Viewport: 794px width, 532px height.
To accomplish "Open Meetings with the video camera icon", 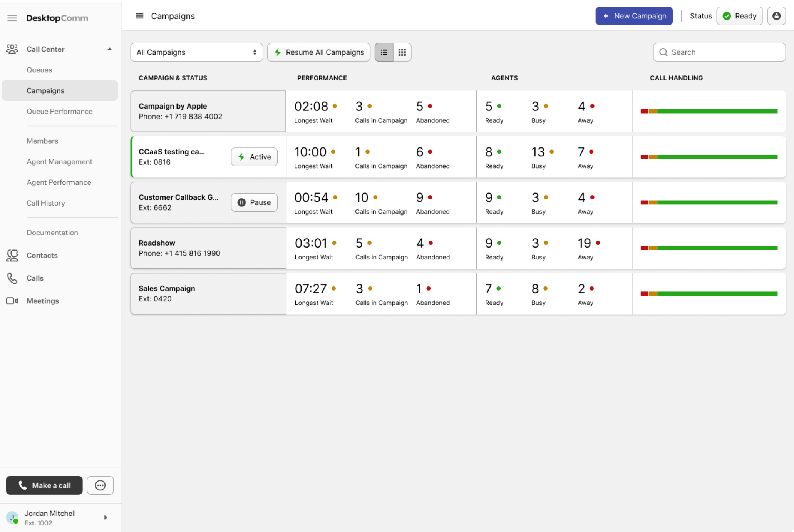I will coord(42,301).
